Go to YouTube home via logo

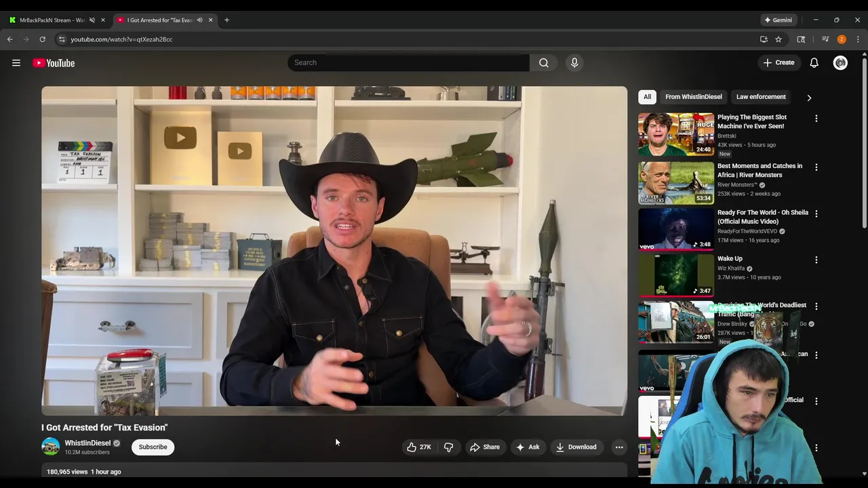coord(54,63)
